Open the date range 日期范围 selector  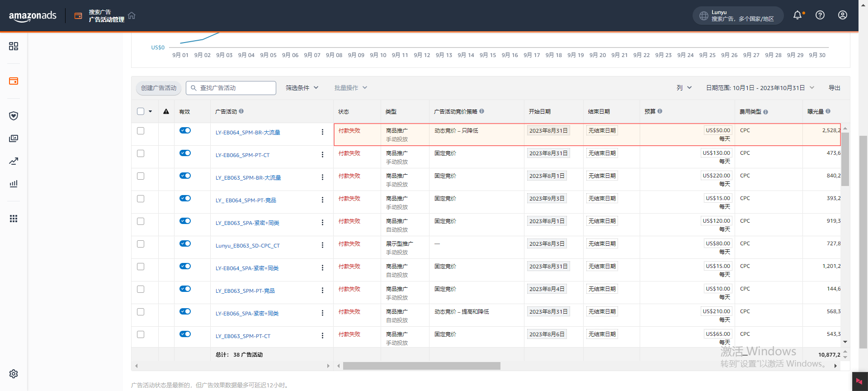(x=759, y=88)
